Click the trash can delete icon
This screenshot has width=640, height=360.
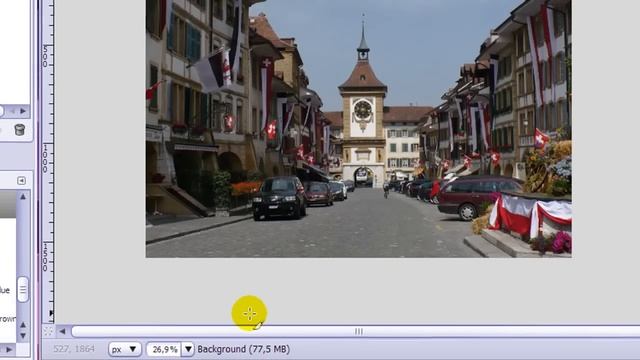tap(19, 130)
